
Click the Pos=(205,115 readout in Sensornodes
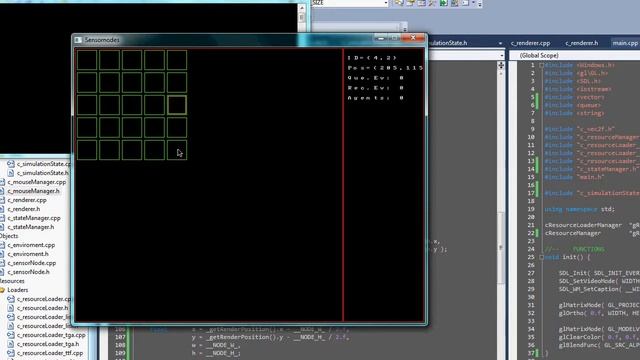coord(385,68)
